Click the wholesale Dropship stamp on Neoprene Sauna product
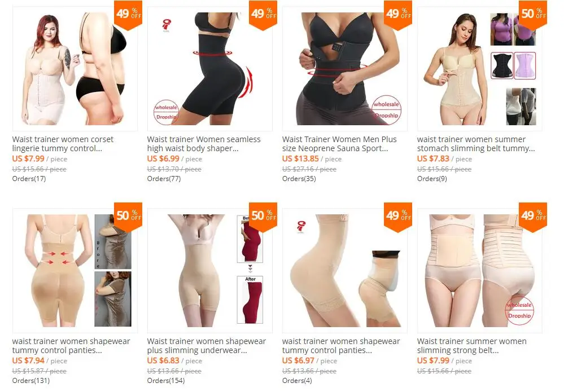Screen dimensions: 564x392 pos(386,110)
